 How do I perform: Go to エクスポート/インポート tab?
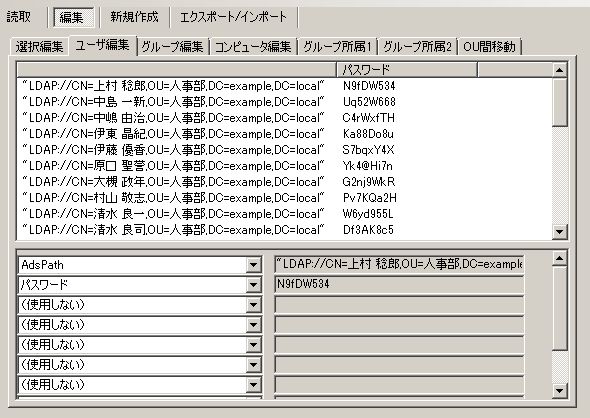[233, 17]
